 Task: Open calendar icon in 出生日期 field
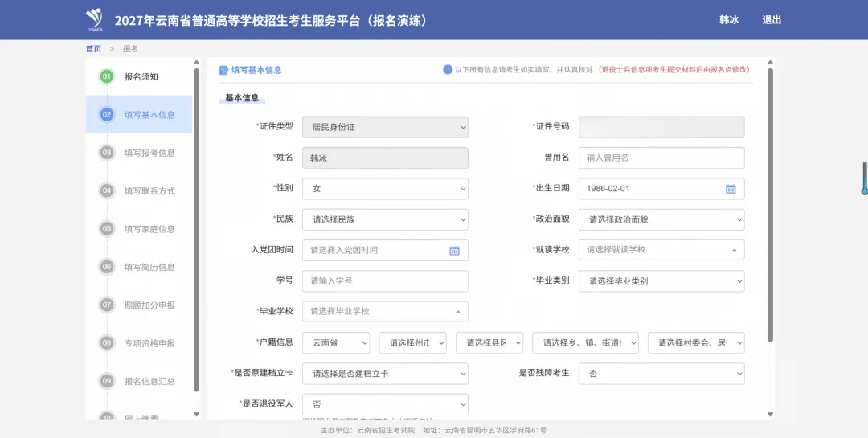pyautogui.click(x=731, y=189)
